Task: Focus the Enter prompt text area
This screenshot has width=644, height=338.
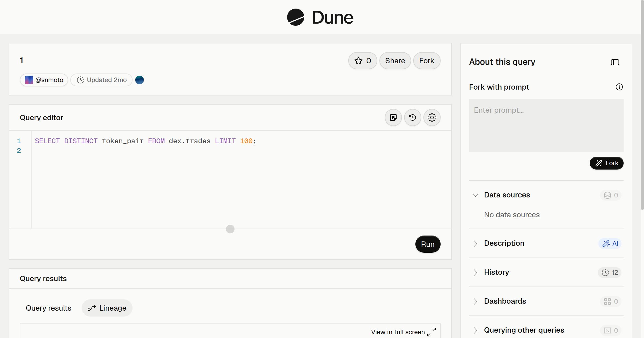Action: [546, 126]
